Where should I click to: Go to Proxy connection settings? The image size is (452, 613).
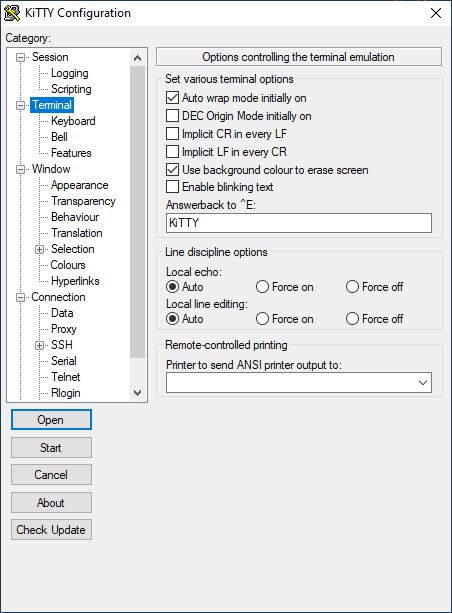pyautogui.click(x=64, y=329)
